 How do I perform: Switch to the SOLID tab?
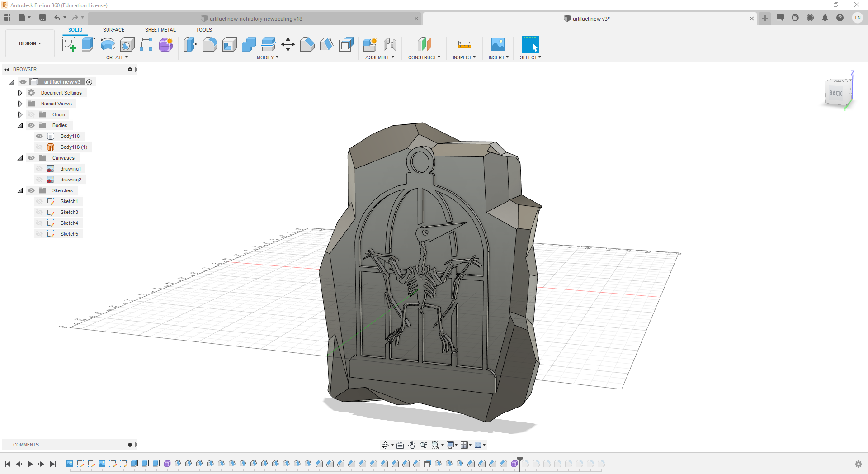(x=75, y=30)
